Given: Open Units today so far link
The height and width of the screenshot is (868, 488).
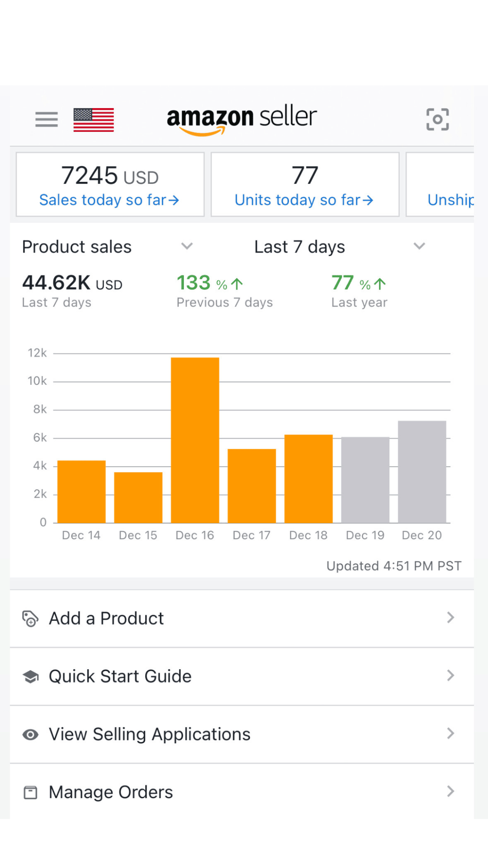Looking at the screenshot, I should (304, 200).
